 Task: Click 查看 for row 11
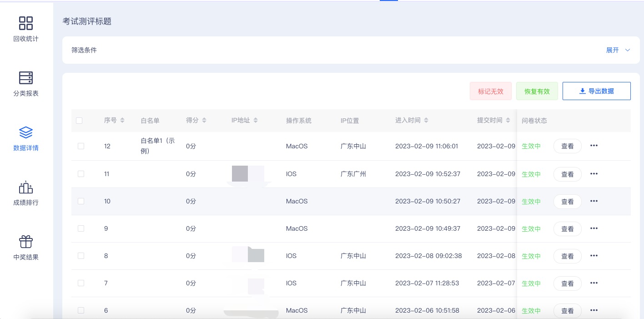click(x=568, y=174)
